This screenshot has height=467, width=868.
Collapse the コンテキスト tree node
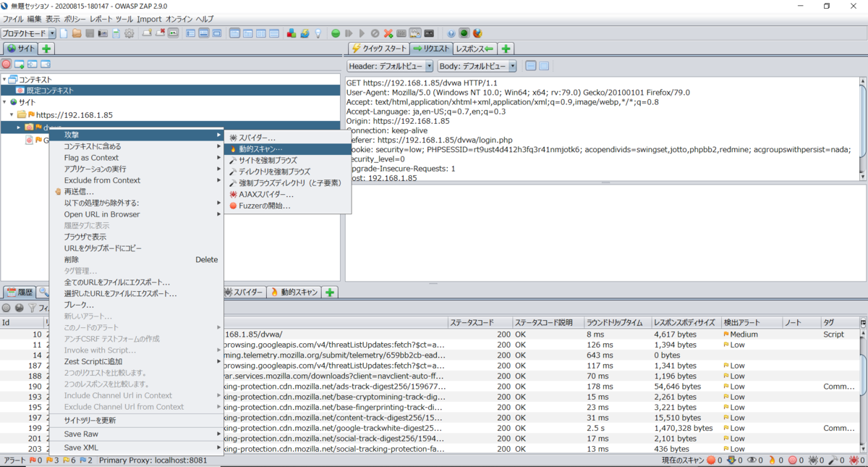[x=4, y=80]
